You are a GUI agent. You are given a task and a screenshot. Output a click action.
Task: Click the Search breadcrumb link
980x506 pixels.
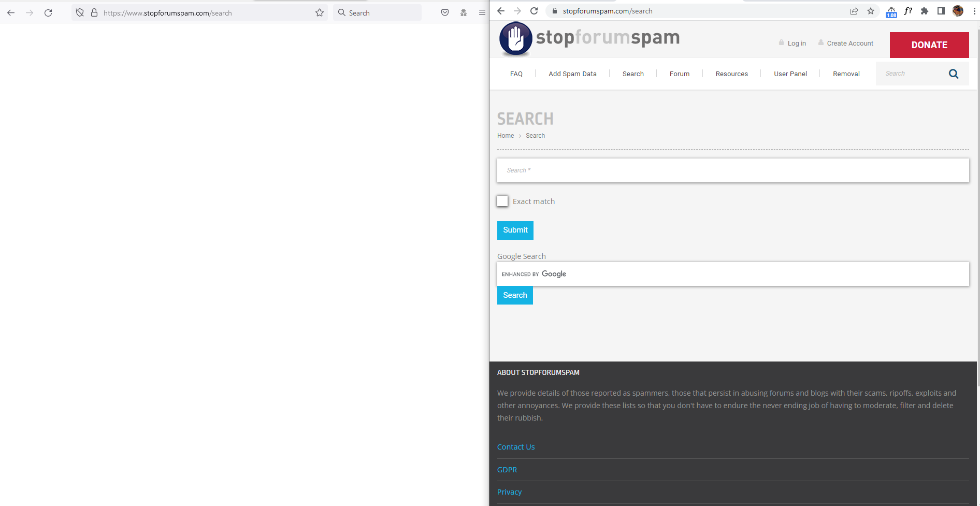pyautogui.click(x=535, y=136)
